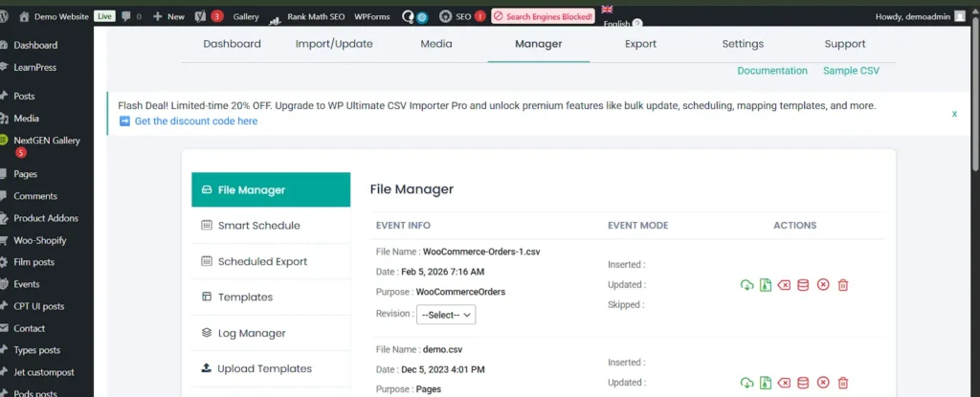Click file name WooCommerce-Orders-1.csv
980x397 pixels.
pyautogui.click(x=481, y=252)
